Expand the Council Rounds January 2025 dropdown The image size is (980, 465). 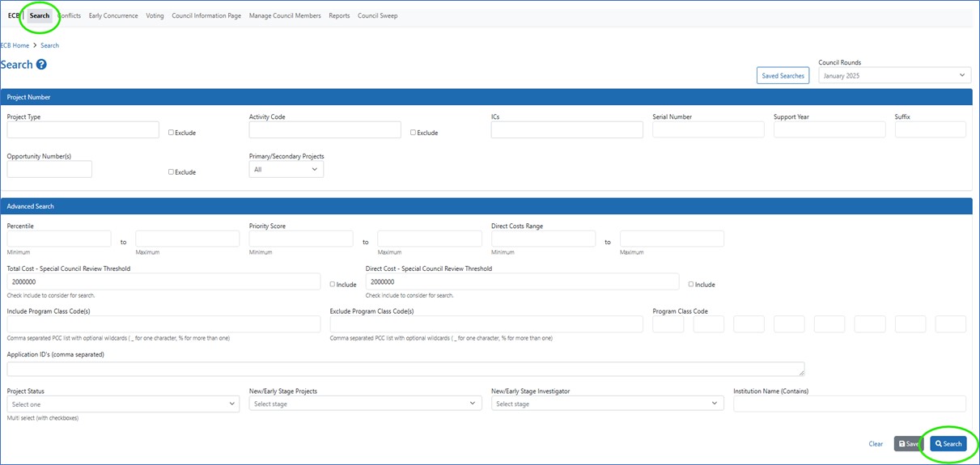[x=894, y=75]
